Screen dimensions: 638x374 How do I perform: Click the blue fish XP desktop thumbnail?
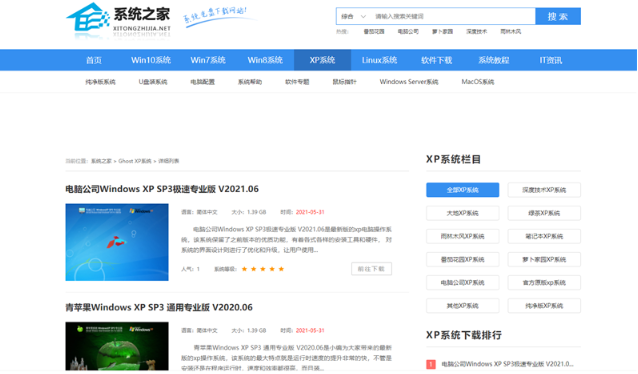[117, 242]
